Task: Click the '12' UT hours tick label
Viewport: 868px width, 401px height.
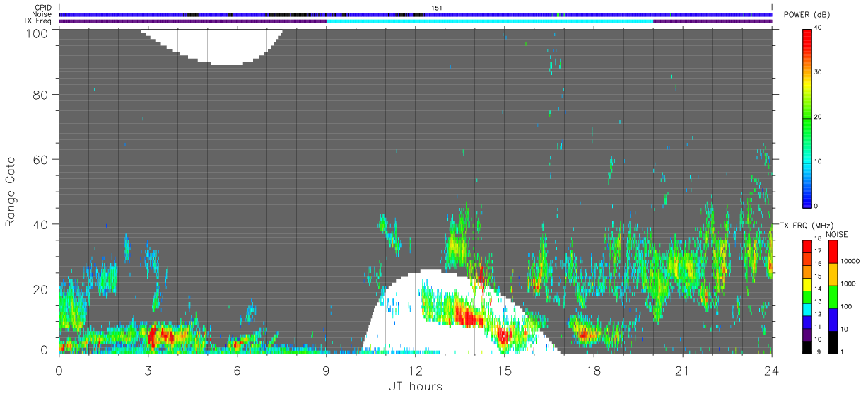Action: pyautogui.click(x=415, y=371)
